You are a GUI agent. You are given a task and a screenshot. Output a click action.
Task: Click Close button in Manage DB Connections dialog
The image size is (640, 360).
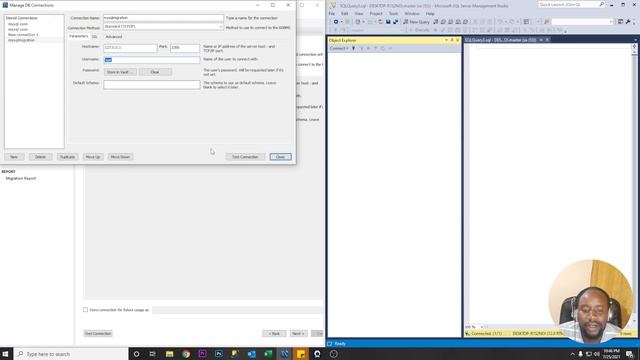(280, 157)
